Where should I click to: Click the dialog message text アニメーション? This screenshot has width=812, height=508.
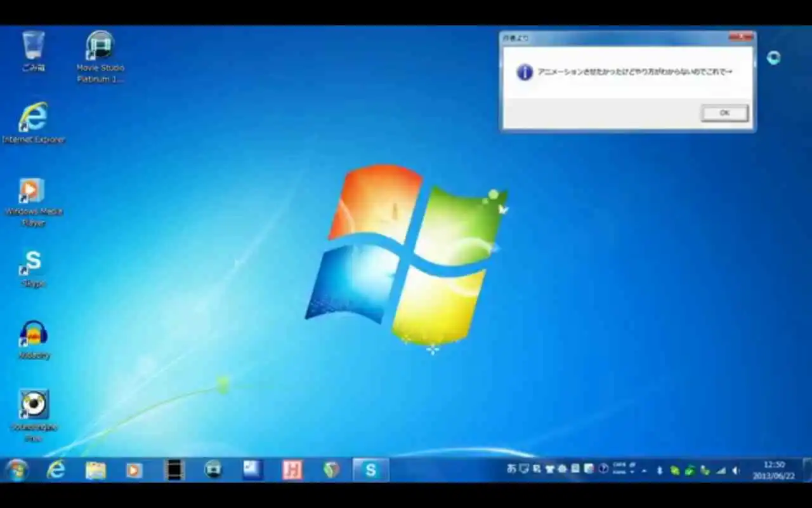coord(561,72)
